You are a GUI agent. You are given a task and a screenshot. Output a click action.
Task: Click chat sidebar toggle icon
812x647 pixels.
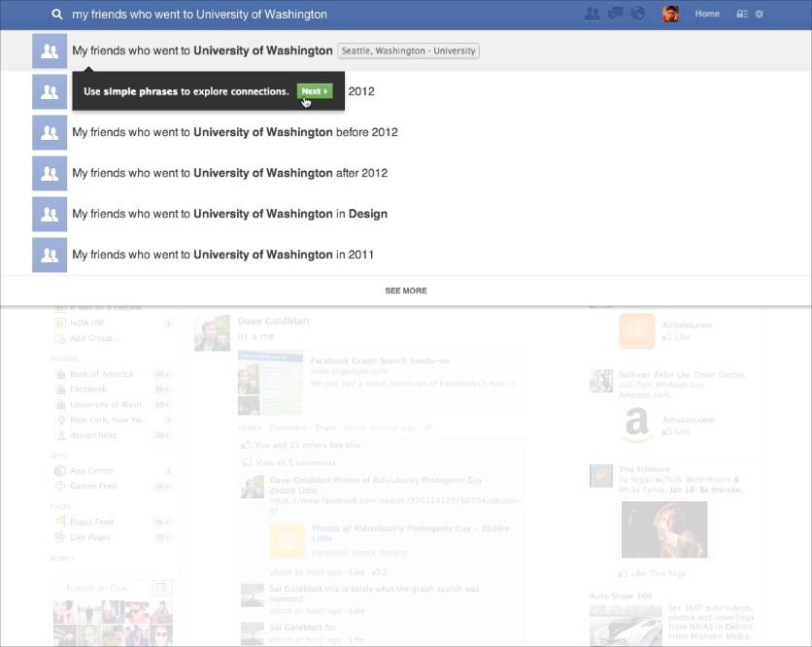pyautogui.click(x=162, y=588)
